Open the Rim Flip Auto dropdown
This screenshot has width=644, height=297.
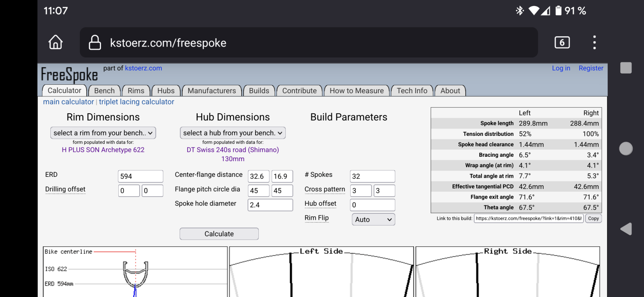(373, 219)
